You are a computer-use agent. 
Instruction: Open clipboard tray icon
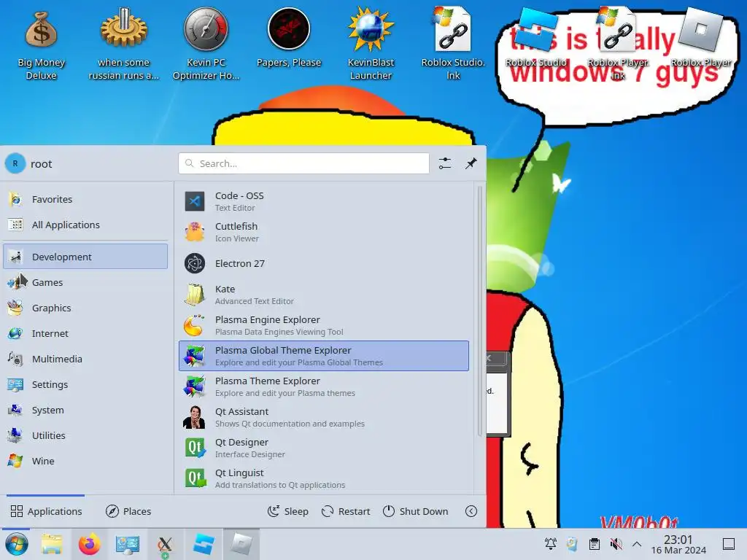(x=594, y=543)
